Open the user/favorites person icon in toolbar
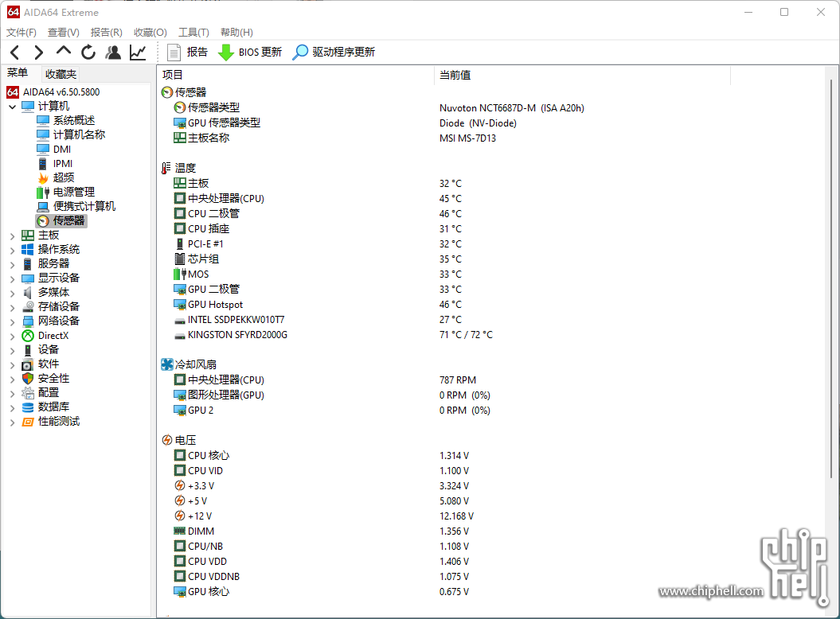 [x=113, y=52]
